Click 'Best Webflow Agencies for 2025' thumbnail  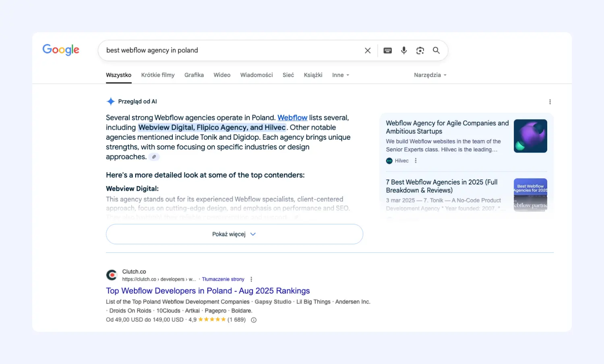[530, 195]
